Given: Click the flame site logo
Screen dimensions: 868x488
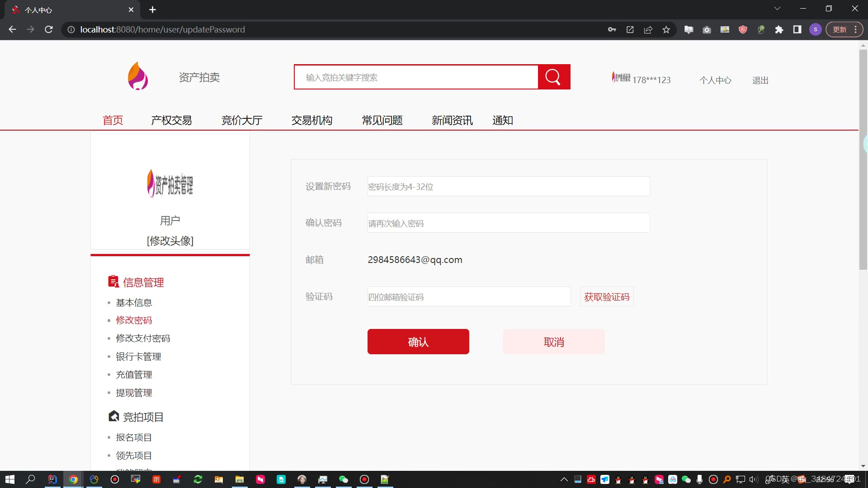Looking at the screenshot, I should 138,76.
